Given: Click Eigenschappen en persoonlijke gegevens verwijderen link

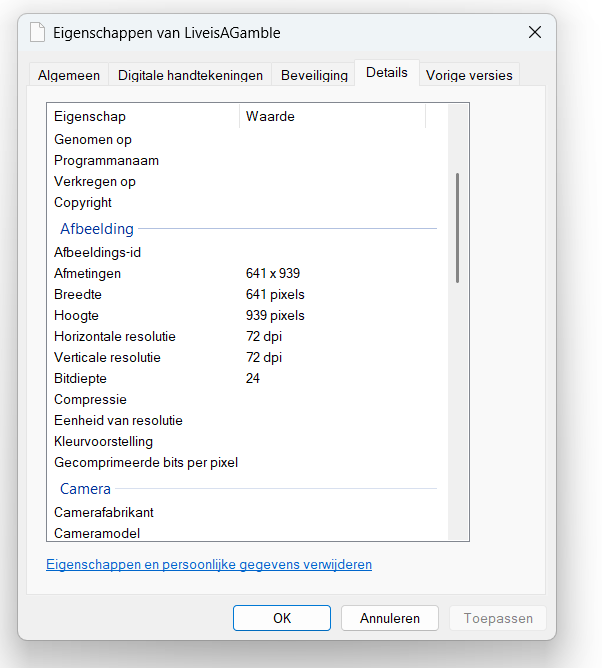Looking at the screenshot, I should point(209,565).
